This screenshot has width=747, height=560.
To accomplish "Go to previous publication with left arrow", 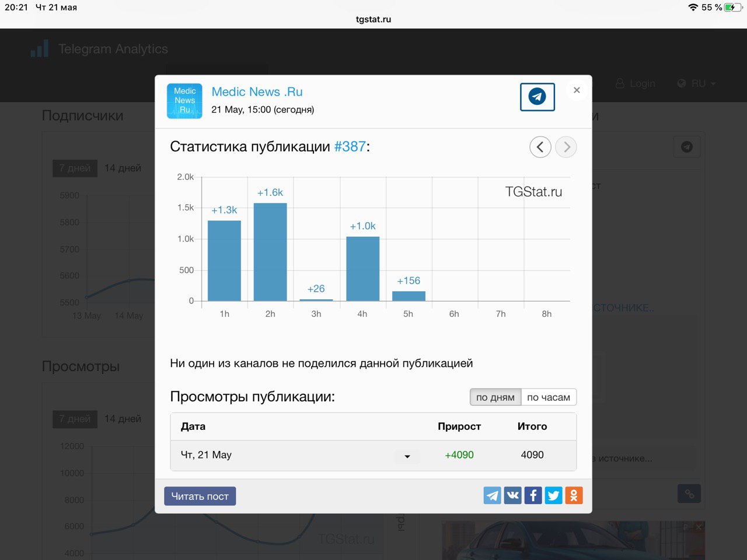I will (x=540, y=147).
